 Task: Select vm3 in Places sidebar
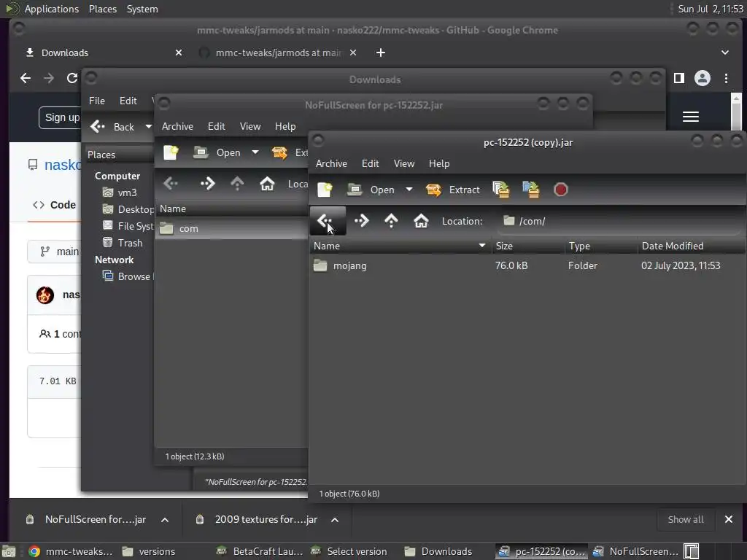click(120, 192)
